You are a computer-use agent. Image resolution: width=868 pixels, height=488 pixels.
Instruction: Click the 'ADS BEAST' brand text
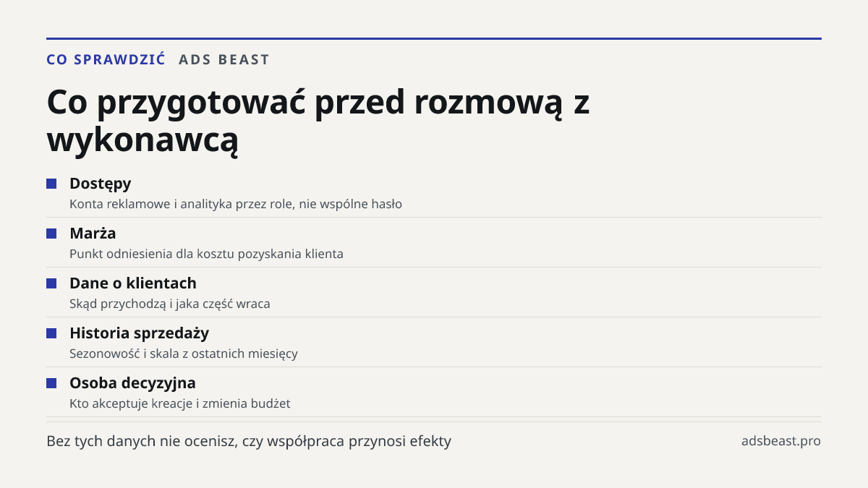pos(224,59)
